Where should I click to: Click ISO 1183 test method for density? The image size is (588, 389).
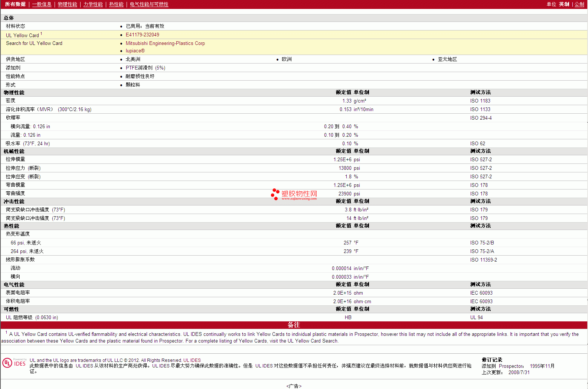480,101
